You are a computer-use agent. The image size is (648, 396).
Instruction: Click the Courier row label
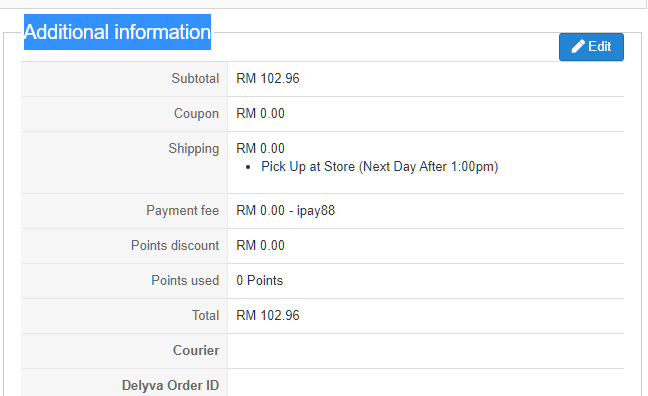click(196, 351)
